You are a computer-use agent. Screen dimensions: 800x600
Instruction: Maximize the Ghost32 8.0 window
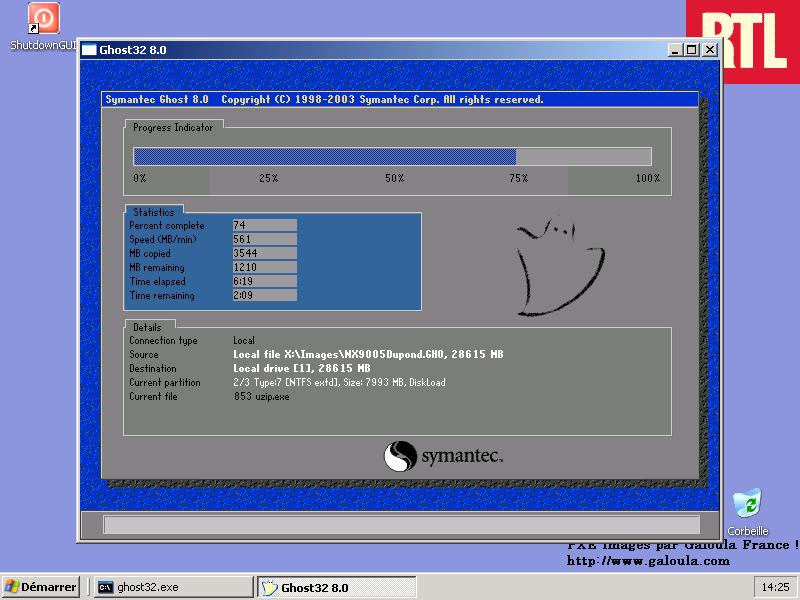coord(691,49)
